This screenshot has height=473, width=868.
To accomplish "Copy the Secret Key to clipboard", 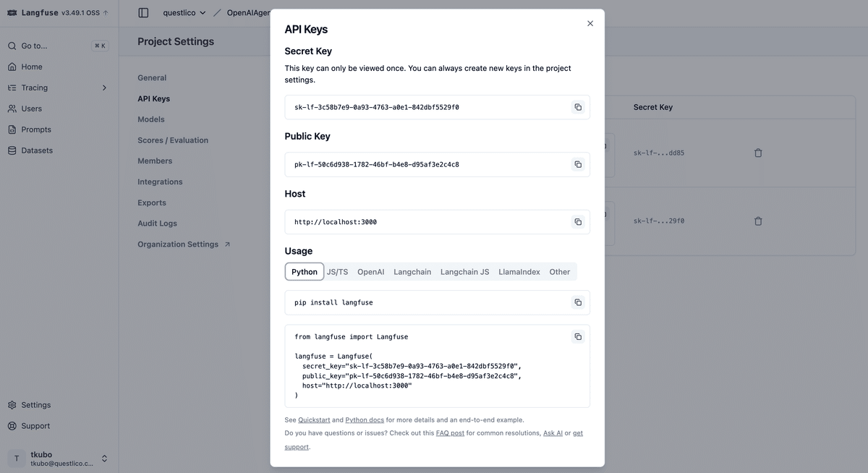I will (577, 106).
